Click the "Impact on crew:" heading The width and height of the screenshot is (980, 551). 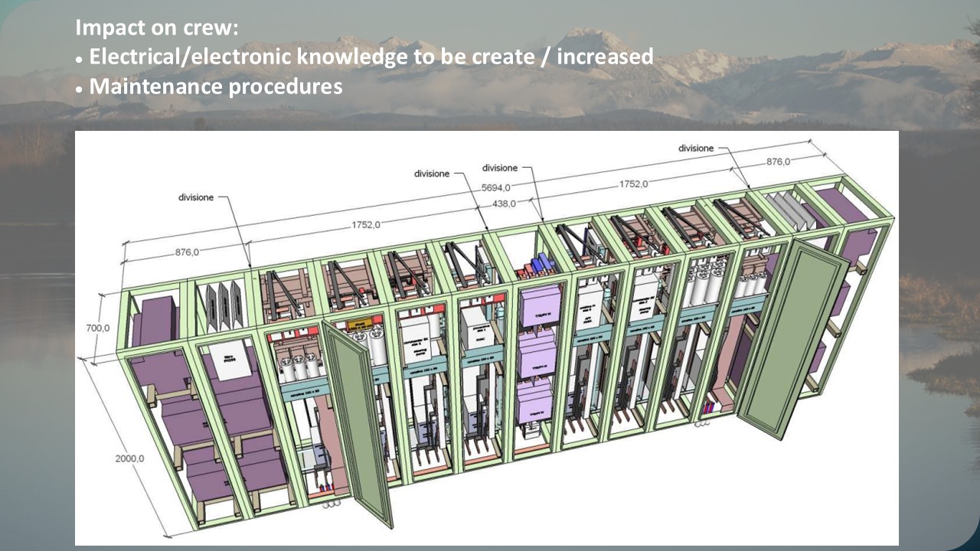point(157,28)
